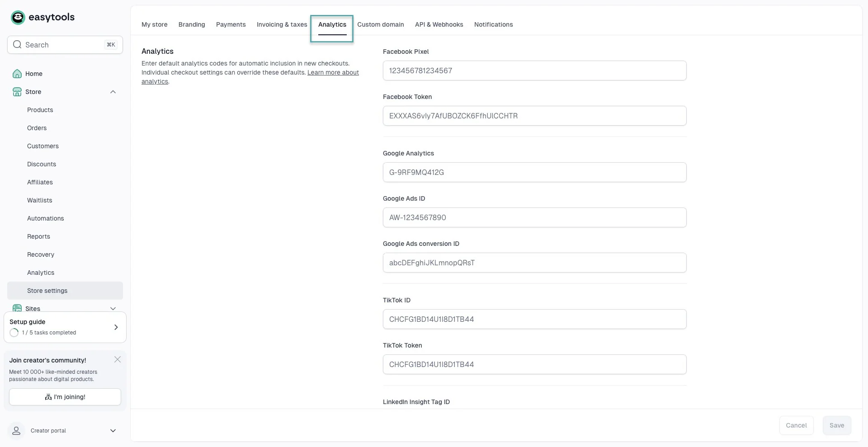868x447 pixels.
Task: Open the Payments tab
Action: point(231,24)
